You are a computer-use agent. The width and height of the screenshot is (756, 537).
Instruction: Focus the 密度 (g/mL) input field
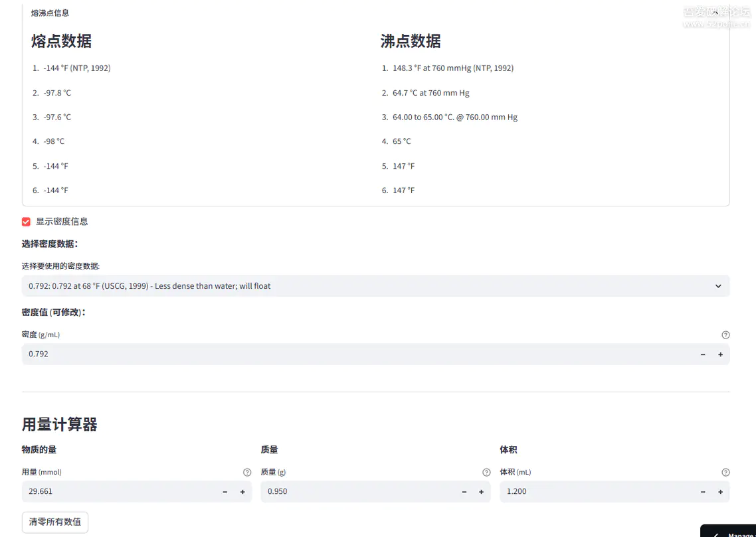(x=358, y=354)
